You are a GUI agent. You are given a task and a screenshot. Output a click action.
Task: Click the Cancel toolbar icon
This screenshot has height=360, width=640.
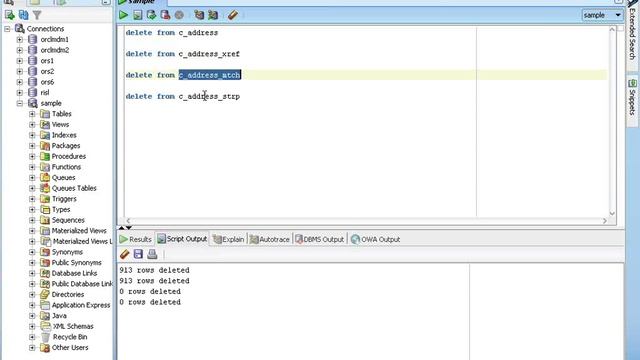(x=179, y=15)
